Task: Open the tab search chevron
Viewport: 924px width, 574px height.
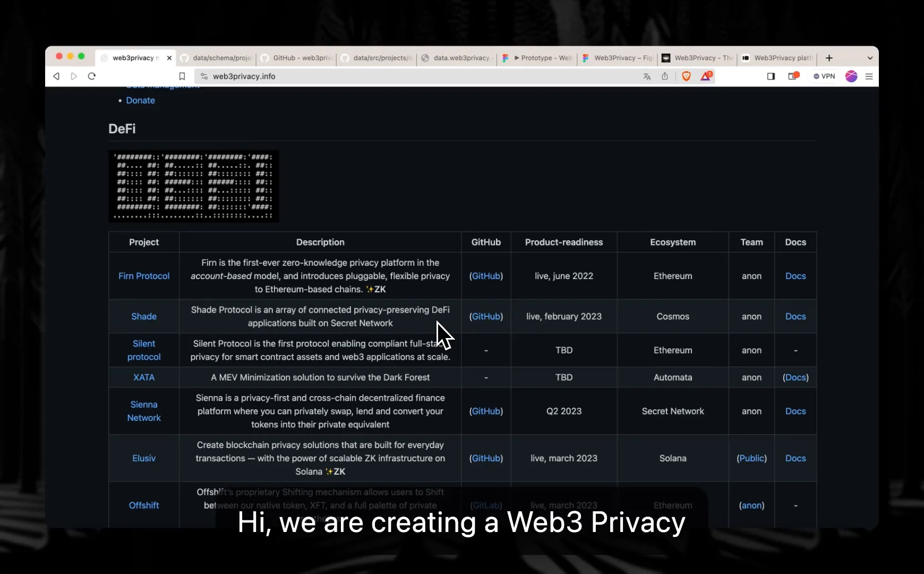Action: [870, 58]
